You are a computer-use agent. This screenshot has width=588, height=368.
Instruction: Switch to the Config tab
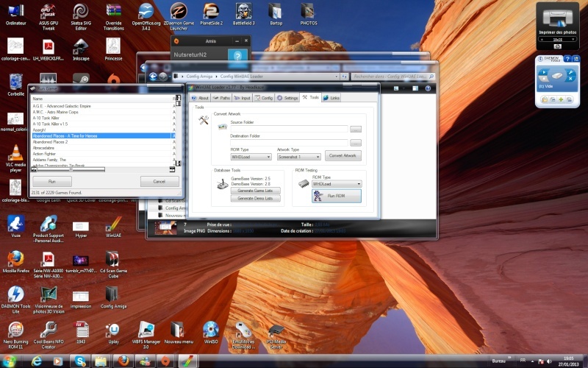point(263,98)
